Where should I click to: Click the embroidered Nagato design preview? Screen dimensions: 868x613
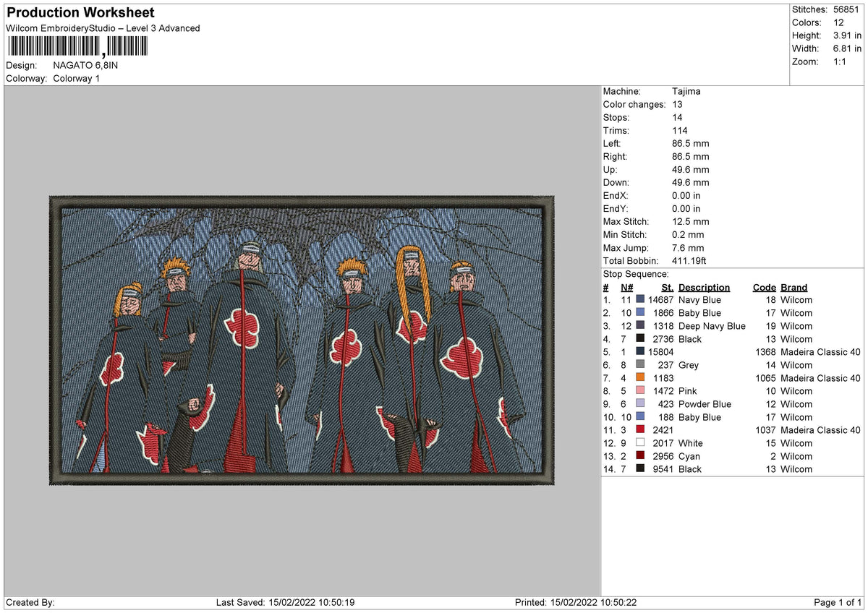click(302, 340)
